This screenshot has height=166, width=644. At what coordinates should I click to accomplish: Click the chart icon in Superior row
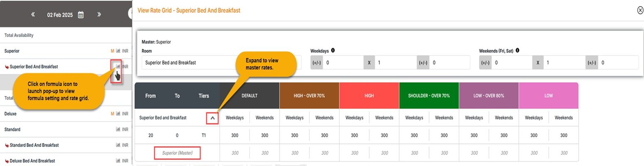tap(118, 51)
